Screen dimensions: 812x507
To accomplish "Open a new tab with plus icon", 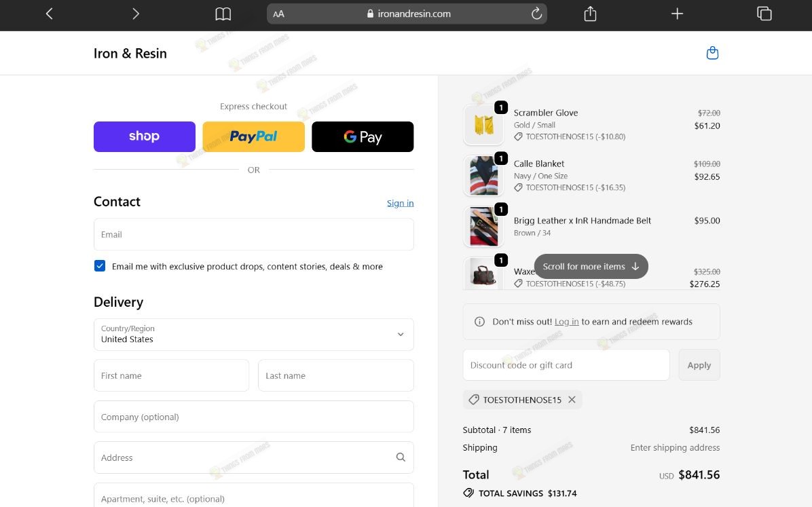I will [678, 14].
